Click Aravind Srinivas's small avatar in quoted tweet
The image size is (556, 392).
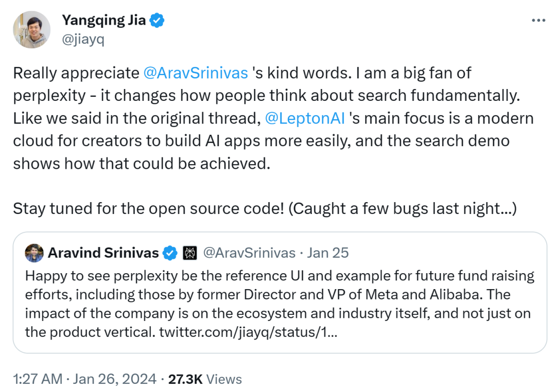point(34,253)
